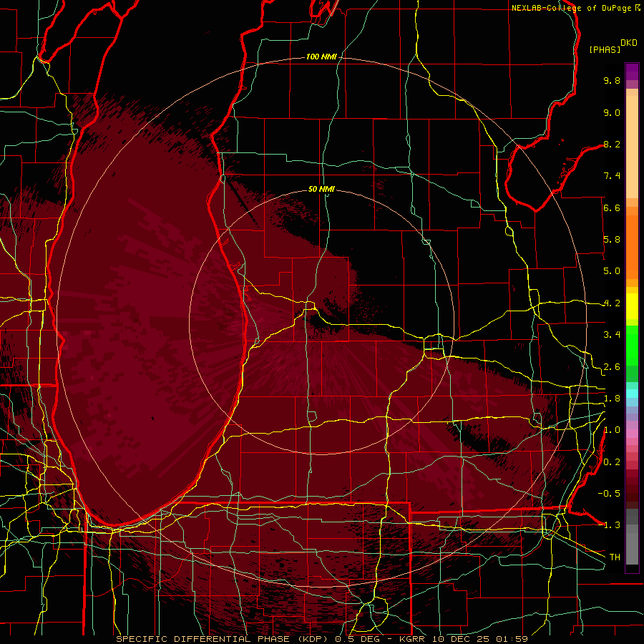Image resolution: width=644 pixels, height=644 pixels.
Task: Click the 2.6 legend value
Action: (x=612, y=367)
